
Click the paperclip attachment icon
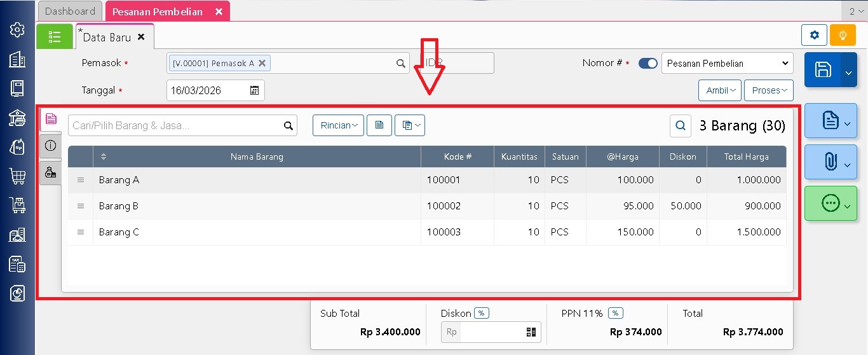click(x=829, y=162)
